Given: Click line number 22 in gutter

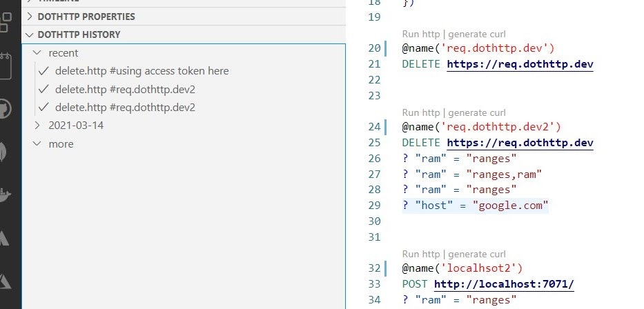Looking at the screenshot, I should 375,79.
